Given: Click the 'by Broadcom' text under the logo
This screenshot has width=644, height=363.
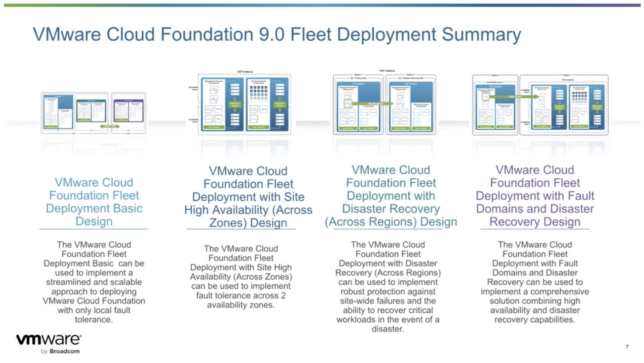Looking at the screenshot, I should pyautogui.click(x=60, y=351).
